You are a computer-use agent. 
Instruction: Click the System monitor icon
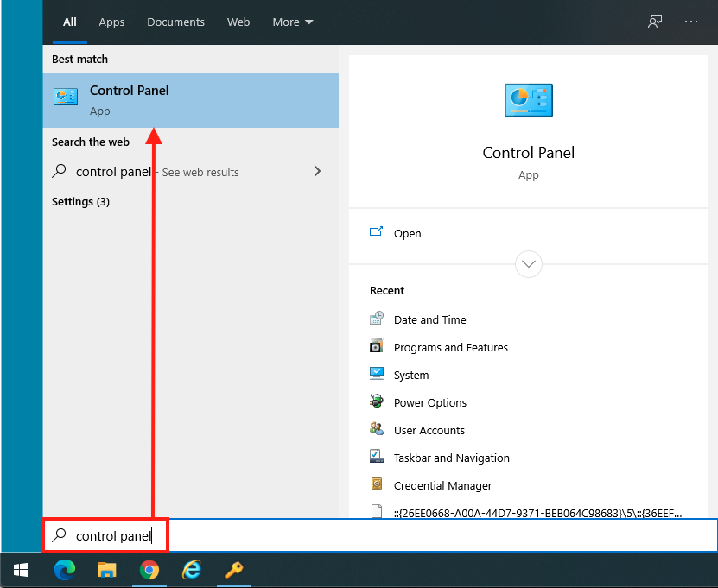[x=377, y=374]
